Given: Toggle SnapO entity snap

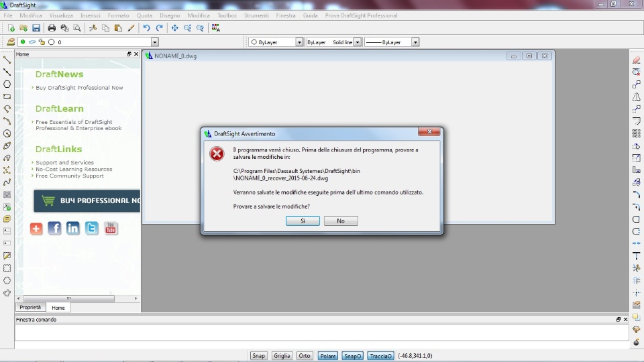Looking at the screenshot, I should (x=352, y=356).
